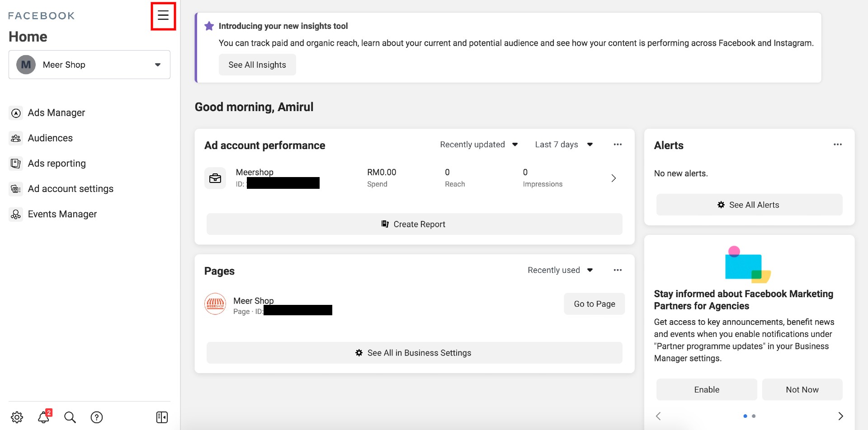This screenshot has width=868, height=430.
Task: Click the No new alerts text
Action: point(681,173)
